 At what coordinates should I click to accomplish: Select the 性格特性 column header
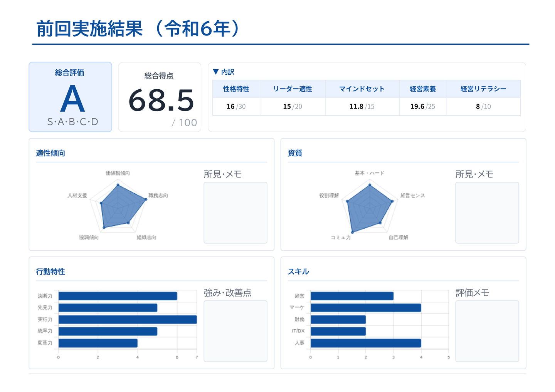coord(236,89)
